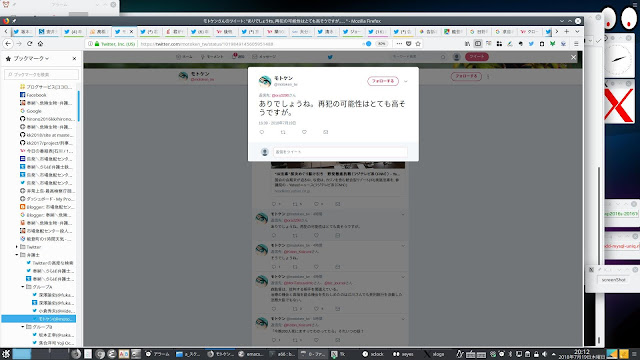
Task: Switch to the Google Maps tab
Action: [x=453, y=31]
